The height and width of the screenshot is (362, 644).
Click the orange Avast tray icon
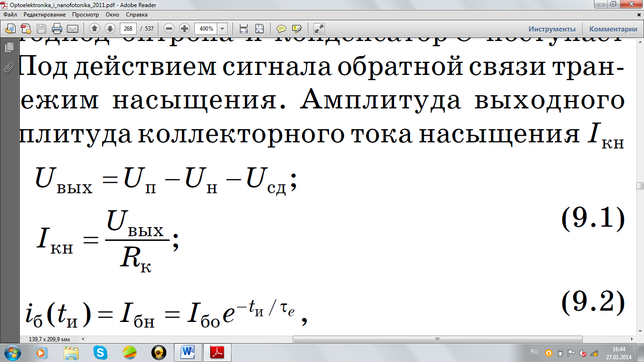click(x=549, y=353)
